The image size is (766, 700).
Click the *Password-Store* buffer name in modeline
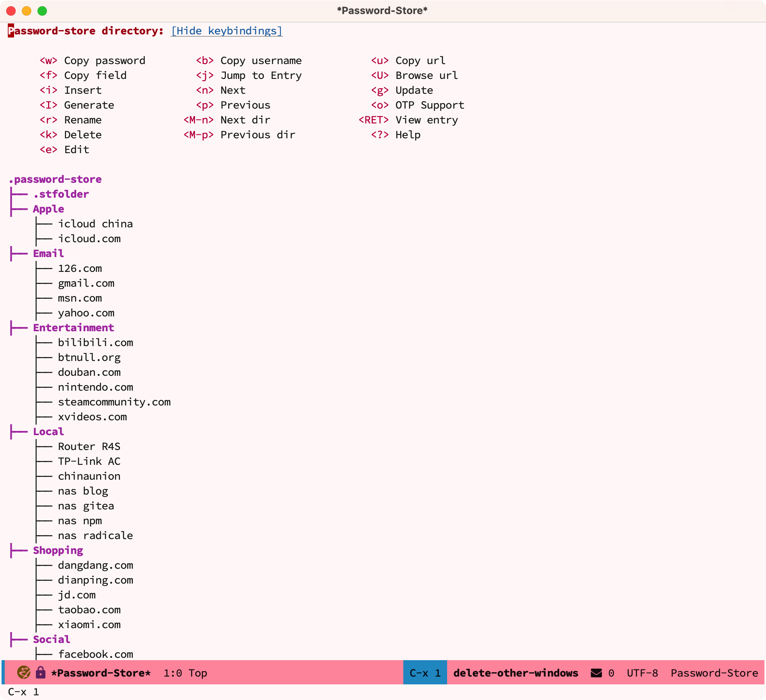tap(101, 673)
